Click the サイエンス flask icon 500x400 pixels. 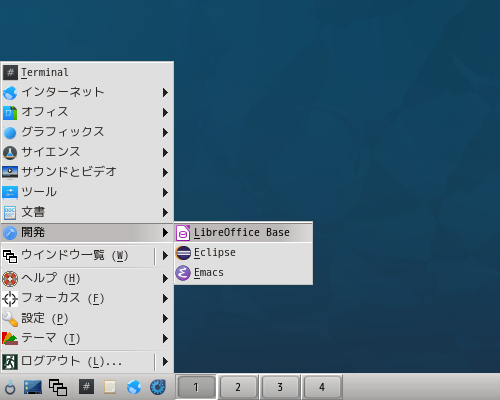tap(10, 153)
